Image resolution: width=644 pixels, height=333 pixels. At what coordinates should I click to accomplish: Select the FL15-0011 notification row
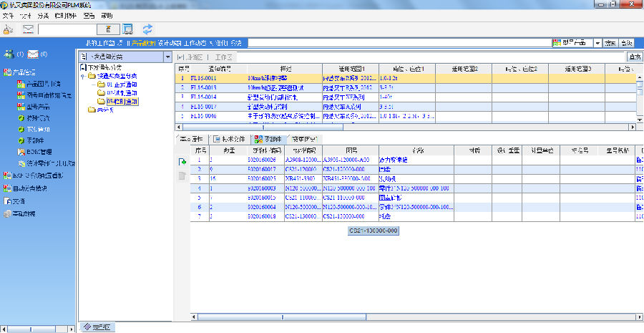tap(203, 78)
